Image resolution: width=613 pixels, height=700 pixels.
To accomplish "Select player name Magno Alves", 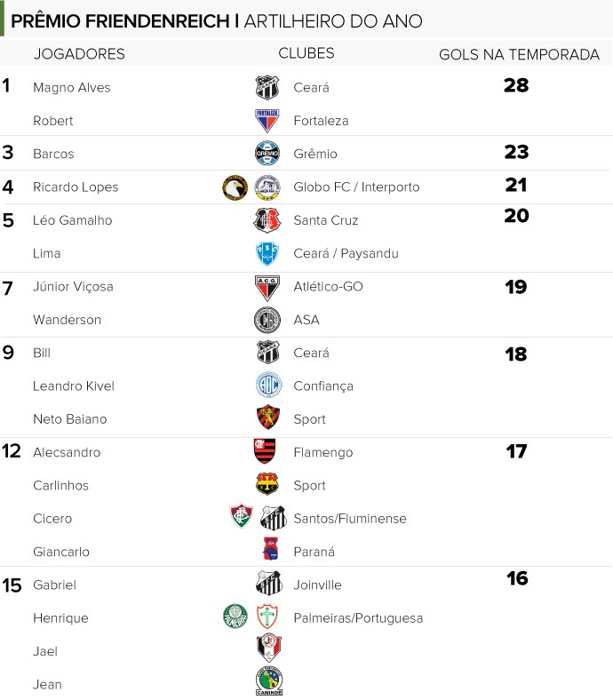I will 71,87.
